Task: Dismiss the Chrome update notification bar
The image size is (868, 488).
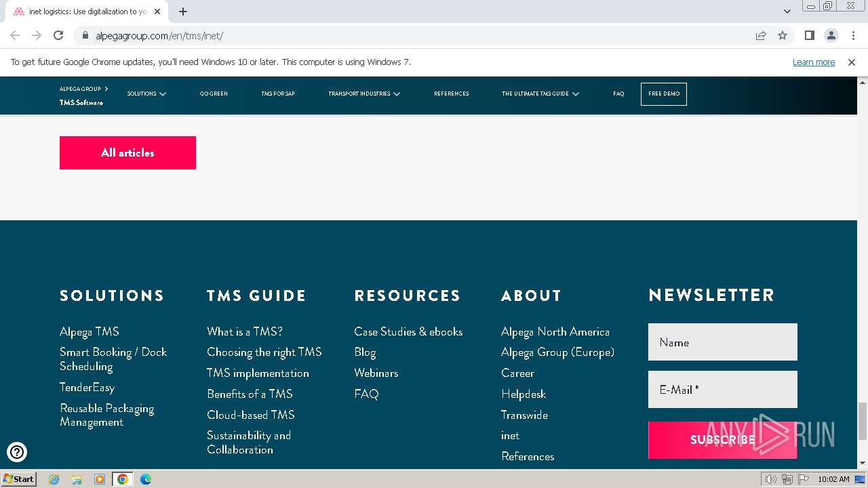Action: click(x=852, y=62)
